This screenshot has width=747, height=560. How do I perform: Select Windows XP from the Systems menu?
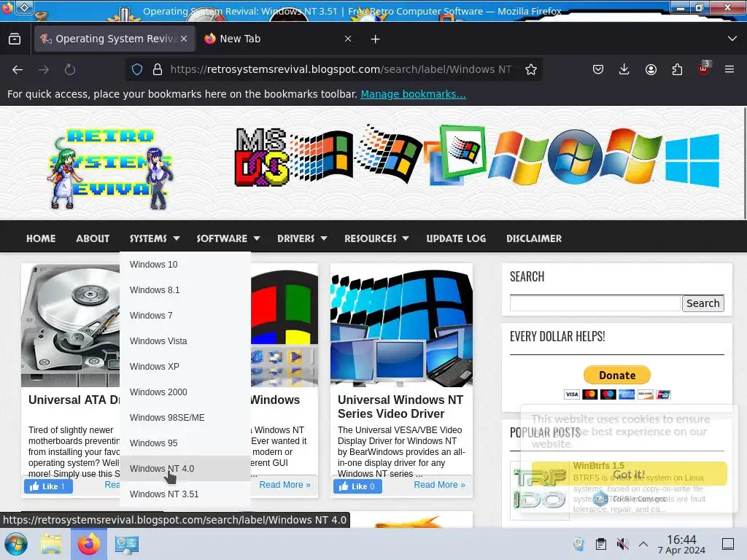[185, 367]
